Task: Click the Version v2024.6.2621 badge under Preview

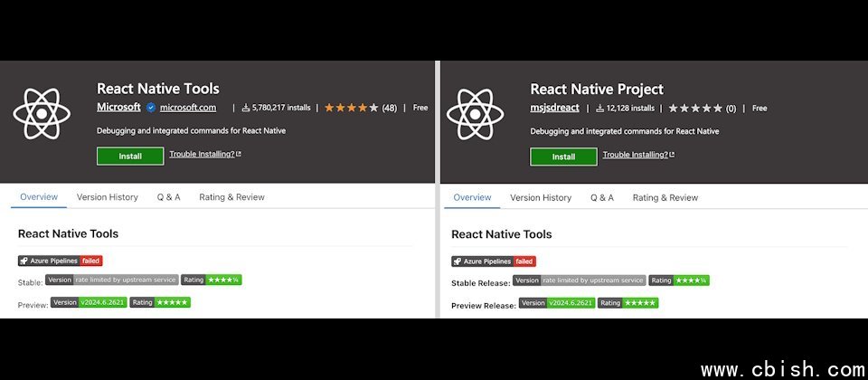Action: [x=87, y=303]
